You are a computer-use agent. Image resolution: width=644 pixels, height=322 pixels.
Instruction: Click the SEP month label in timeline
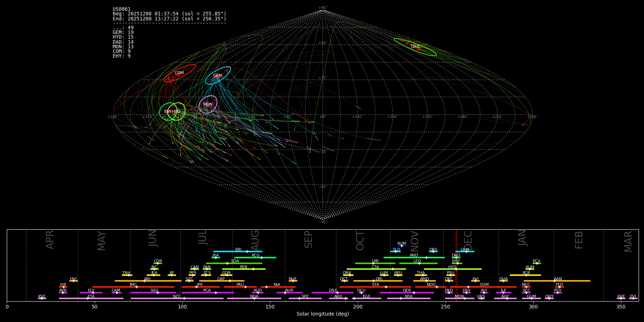tap(308, 239)
